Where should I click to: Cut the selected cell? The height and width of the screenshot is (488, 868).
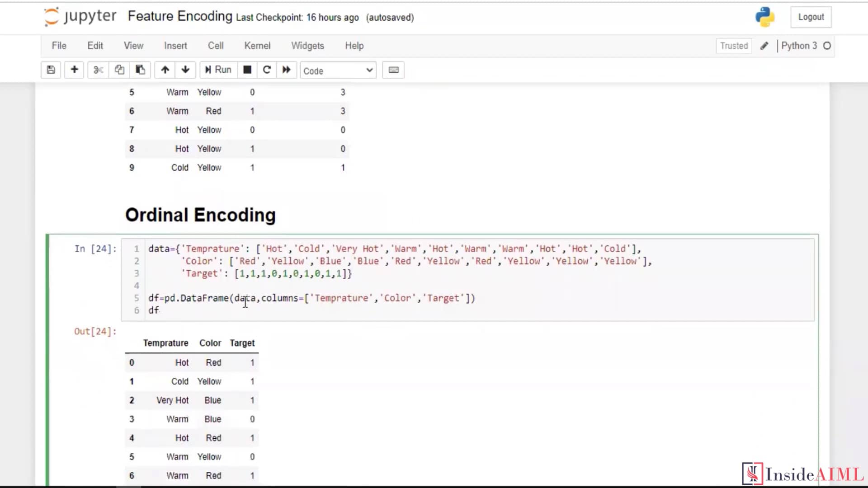point(98,70)
